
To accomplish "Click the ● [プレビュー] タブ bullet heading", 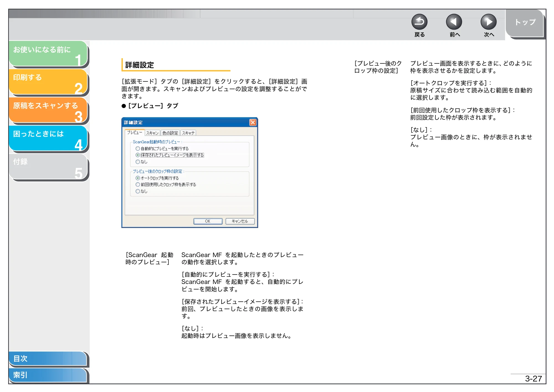I will (150, 106).
